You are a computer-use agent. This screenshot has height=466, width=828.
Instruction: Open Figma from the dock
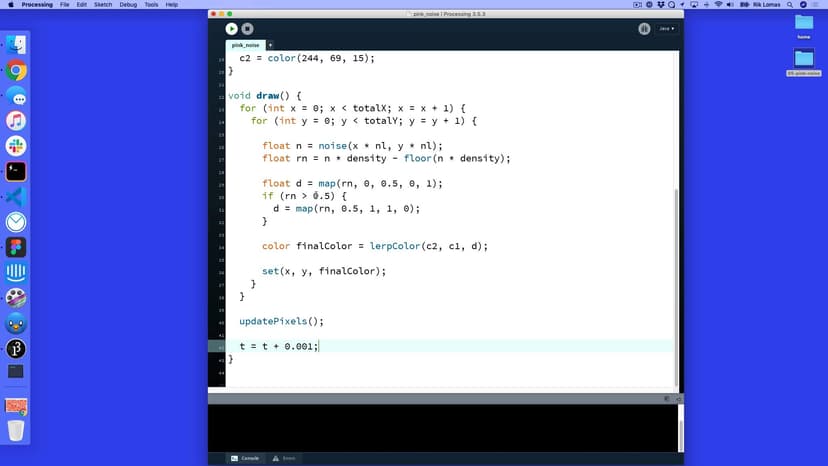tap(16, 247)
